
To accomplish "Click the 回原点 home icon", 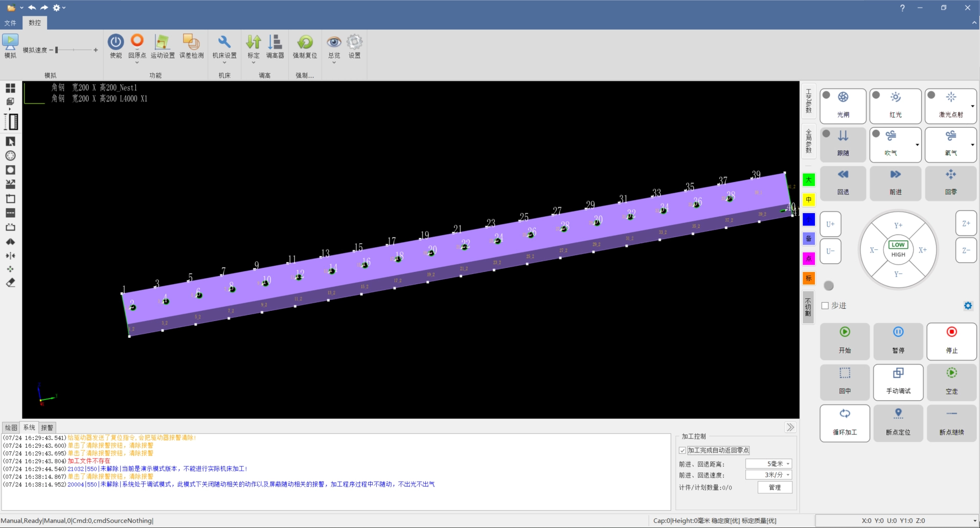I will click(137, 41).
